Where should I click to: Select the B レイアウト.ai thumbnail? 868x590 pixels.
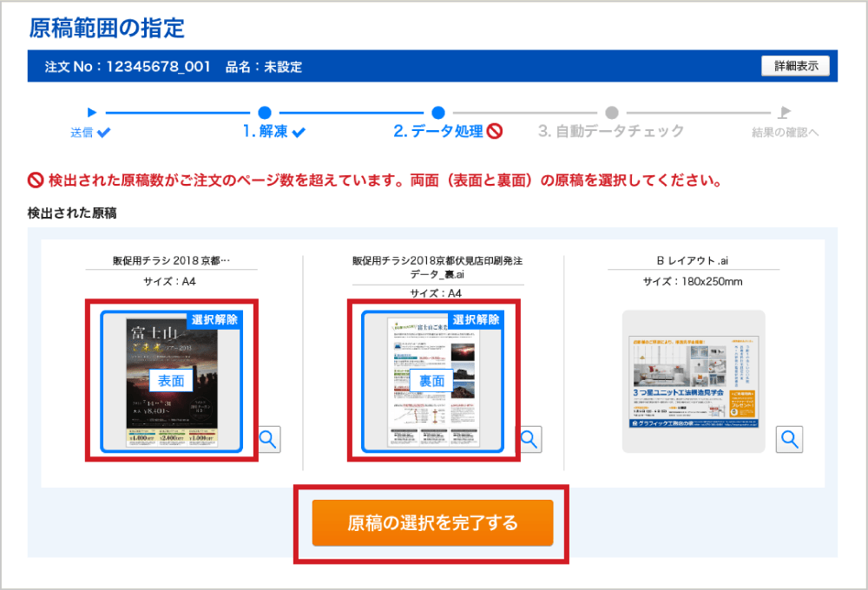click(694, 381)
